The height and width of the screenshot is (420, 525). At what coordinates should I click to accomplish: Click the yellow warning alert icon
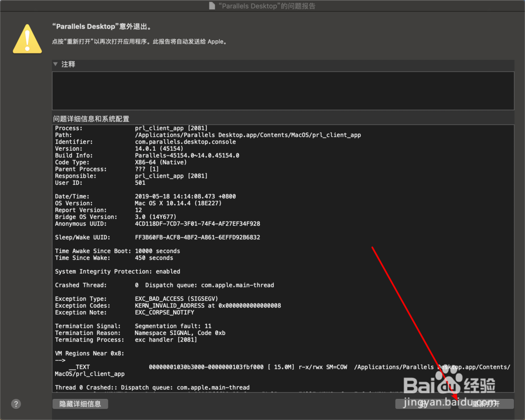[x=27, y=38]
